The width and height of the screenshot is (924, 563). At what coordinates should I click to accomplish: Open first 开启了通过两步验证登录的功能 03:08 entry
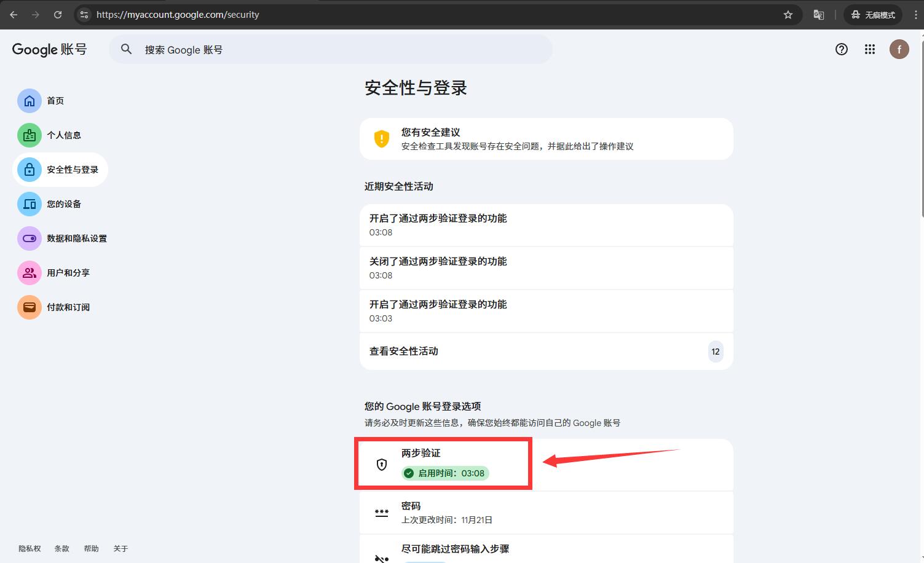point(547,225)
